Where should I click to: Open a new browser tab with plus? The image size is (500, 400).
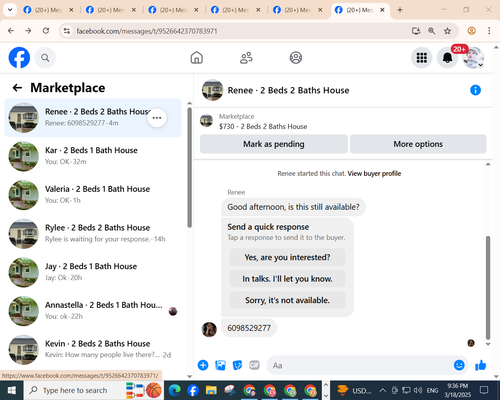pyautogui.click(x=400, y=10)
